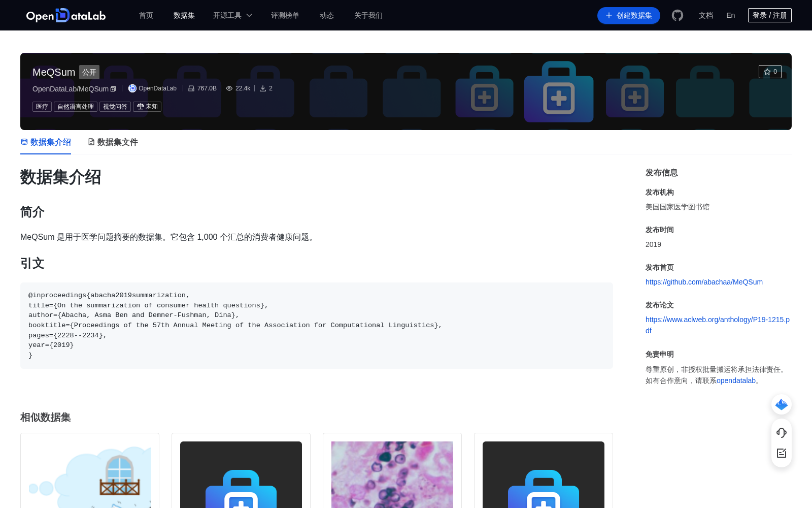Click the views eye icon
This screenshot has height=508, width=812.
229,88
